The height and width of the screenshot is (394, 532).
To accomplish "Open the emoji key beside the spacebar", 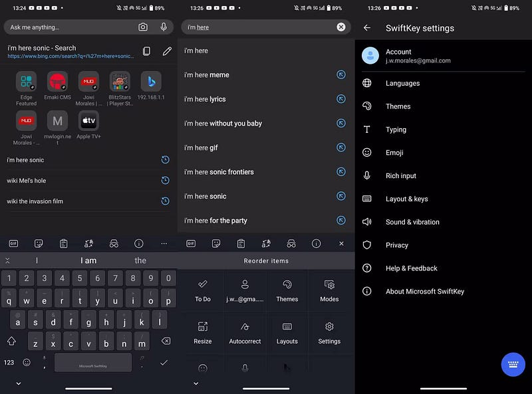I will (x=25, y=363).
